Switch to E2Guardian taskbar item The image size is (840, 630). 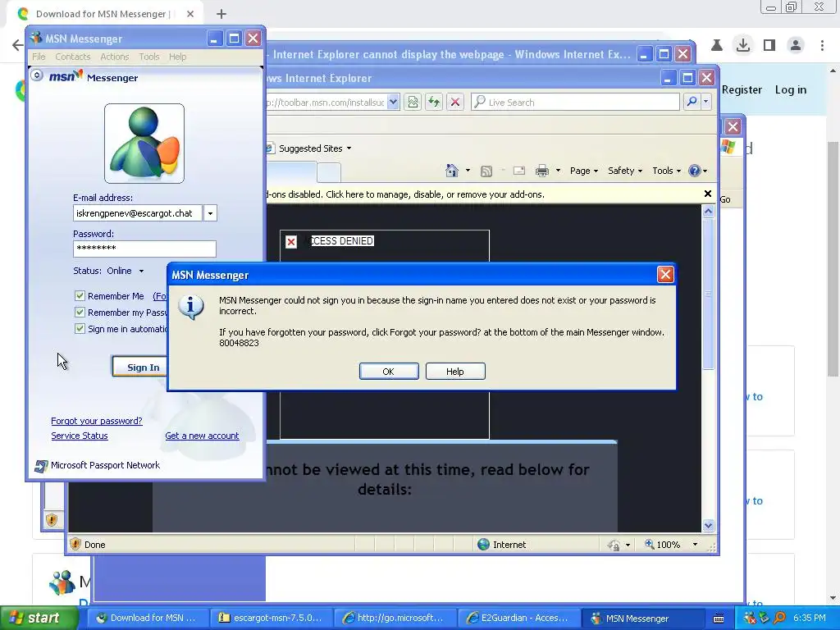(x=518, y=618)
